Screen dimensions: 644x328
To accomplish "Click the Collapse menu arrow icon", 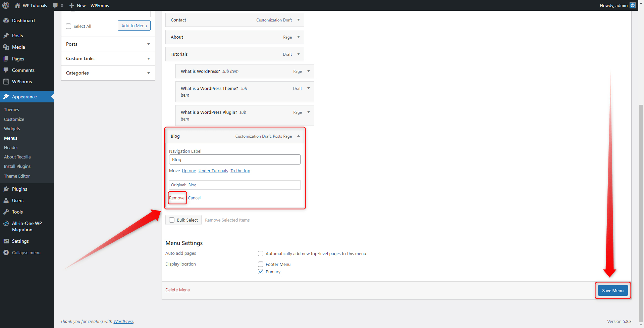I will [6, 252].
